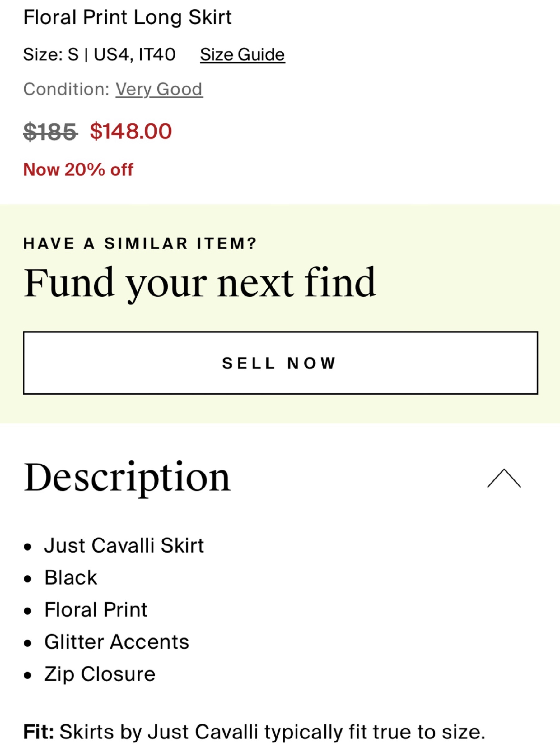Viewport: 560px width, 745px height.
Task: Click the HAVE A SIMILAR ITEM? caption
Action: 140,243
